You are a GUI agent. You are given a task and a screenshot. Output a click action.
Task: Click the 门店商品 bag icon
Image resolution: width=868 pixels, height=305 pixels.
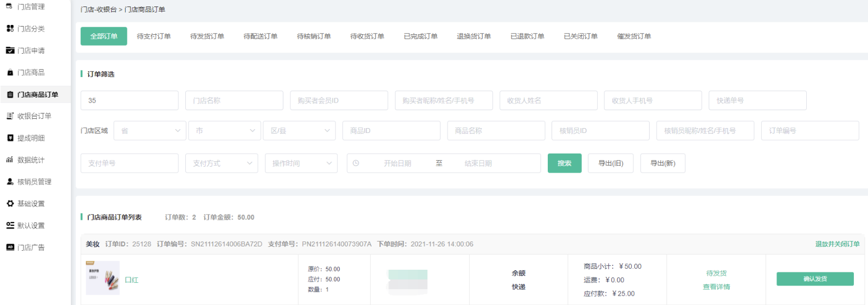click(x=10, y=72)
